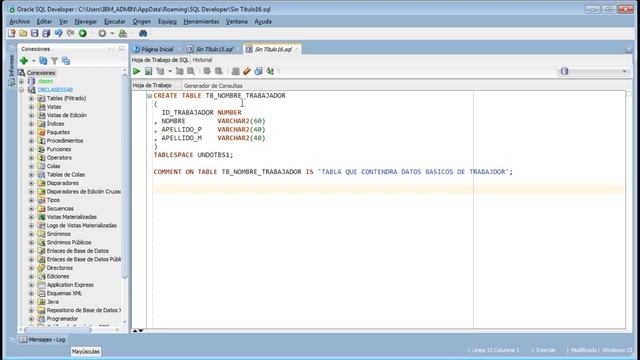This screenshot has width=640, height=360.
Task: Open the connection selector combo box
Action: coord(594,71)
